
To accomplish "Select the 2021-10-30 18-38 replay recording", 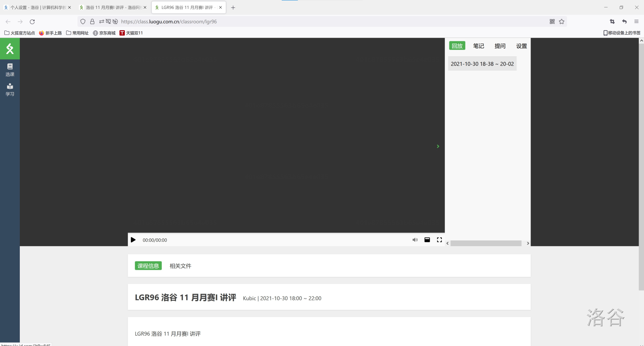I will 482,64.
